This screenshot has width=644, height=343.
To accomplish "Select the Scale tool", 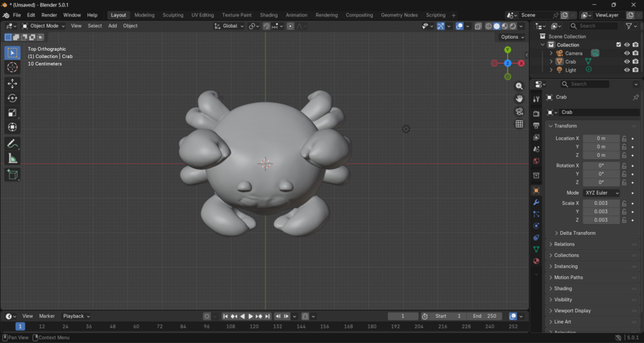I will click(x=12, y=112).
